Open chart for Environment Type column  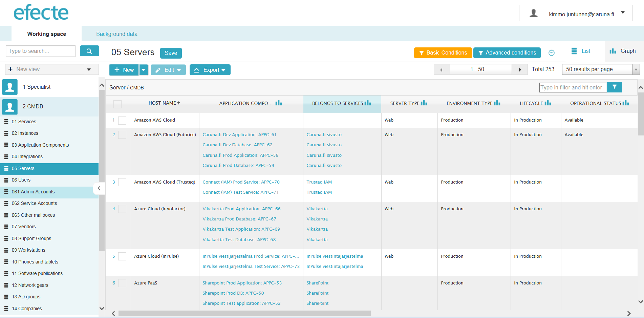point(497,103)
